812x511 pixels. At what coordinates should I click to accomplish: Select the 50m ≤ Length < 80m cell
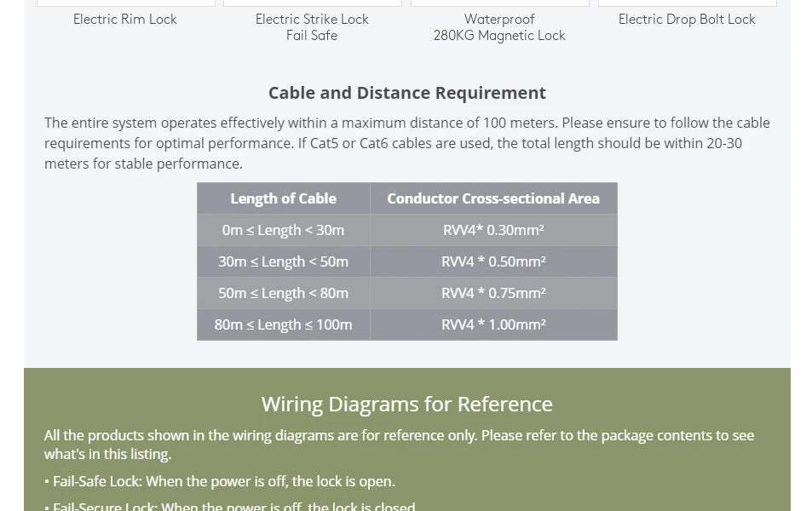(x=283, y=293)
